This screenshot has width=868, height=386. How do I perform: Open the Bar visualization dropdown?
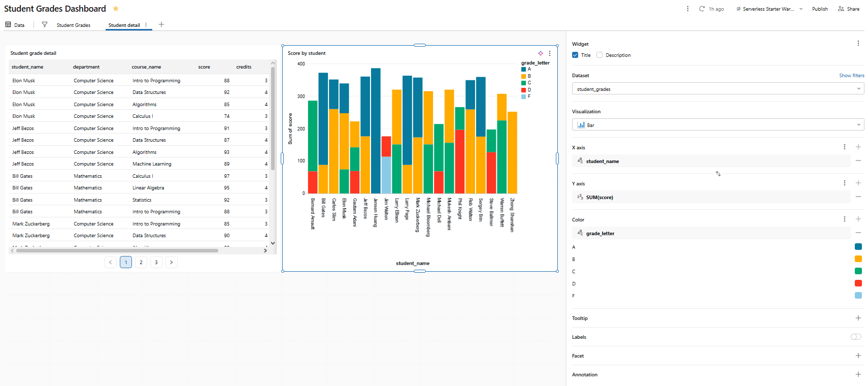coord(718,125)
